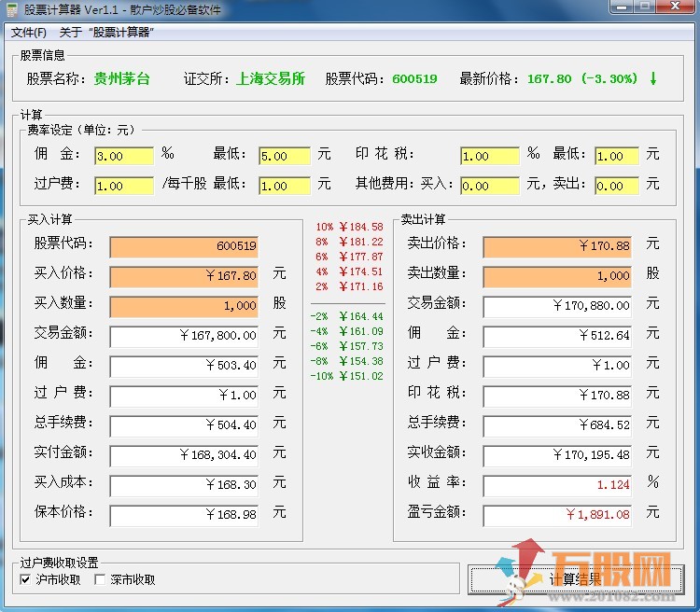Click the 实付金额 field ¥168,304.40
This screenshot has width=700, height=612.
click(x=184, y=455)
